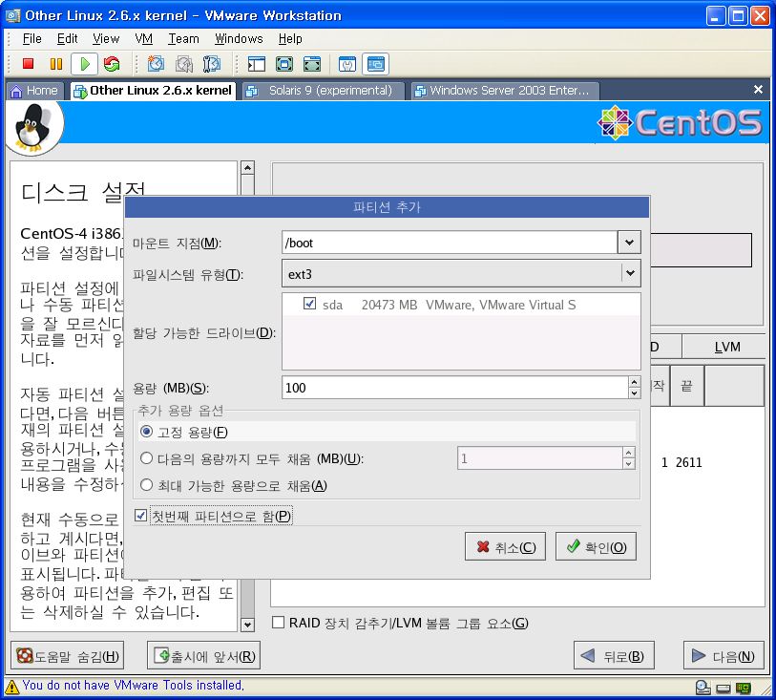Expand the filesystem type ext3 dropdown
The width and height of the screenshot is (776, 700).
point(629,274)
